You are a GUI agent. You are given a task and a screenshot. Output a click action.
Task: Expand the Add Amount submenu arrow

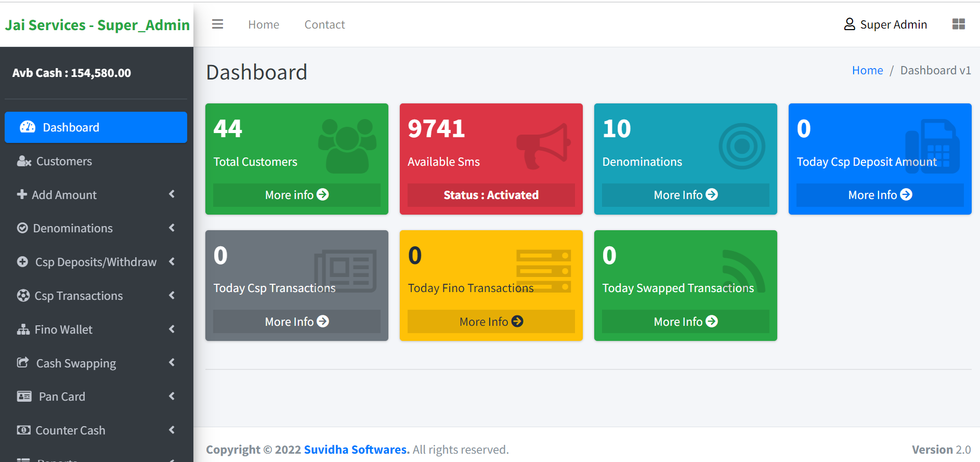[x=172, y=194]
